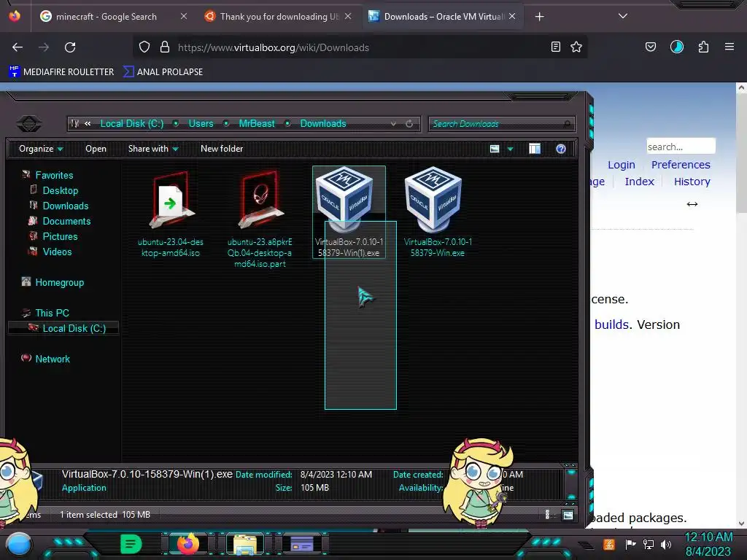
Task: Open the Login link on VirtualBox page
Action: [622, 165]
